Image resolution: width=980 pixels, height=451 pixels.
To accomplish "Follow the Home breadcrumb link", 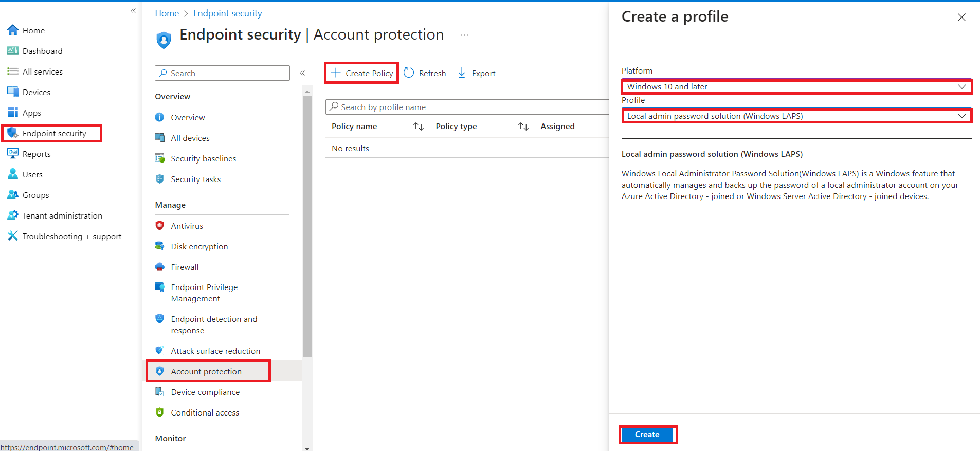I will (x=167, y=13).
